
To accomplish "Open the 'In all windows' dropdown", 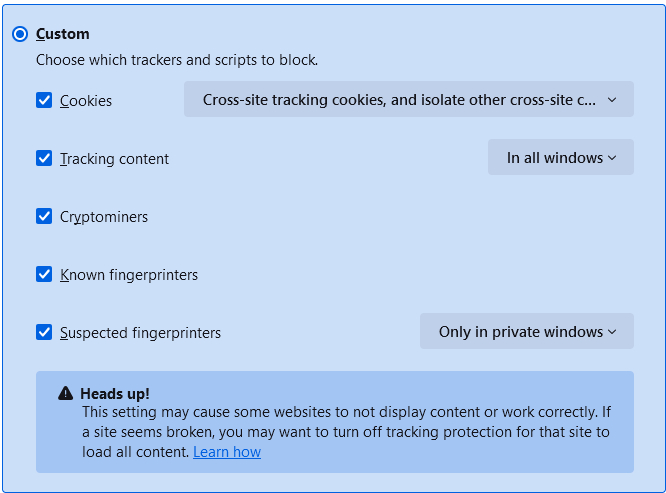I will 560,157.
